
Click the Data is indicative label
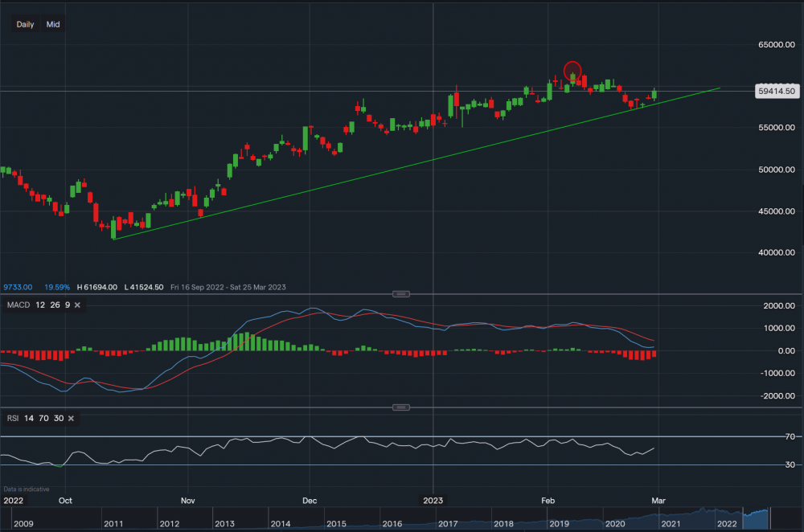click(25, 489)
